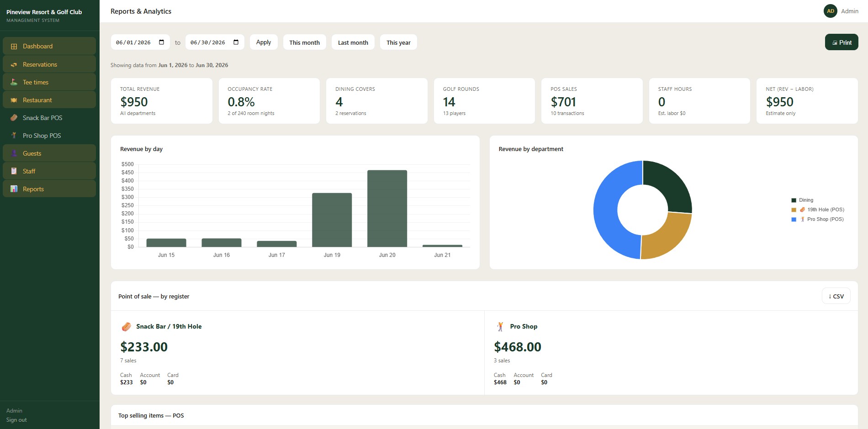Click hotdog icon beside Snack Bar / 19th Hole
Image resolution: width=868 pixels, height=429 pixels.
coord(127,327)
